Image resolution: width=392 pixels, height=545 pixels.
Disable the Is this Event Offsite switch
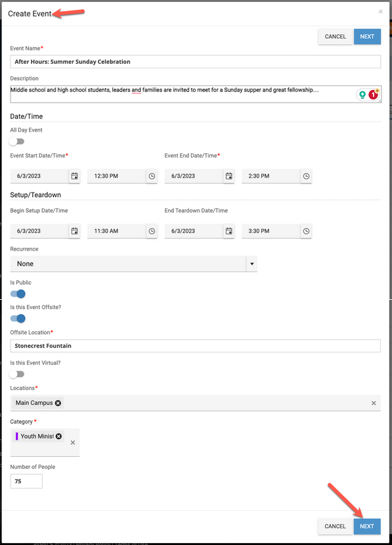pyautogui.click(x=18, y=318)
